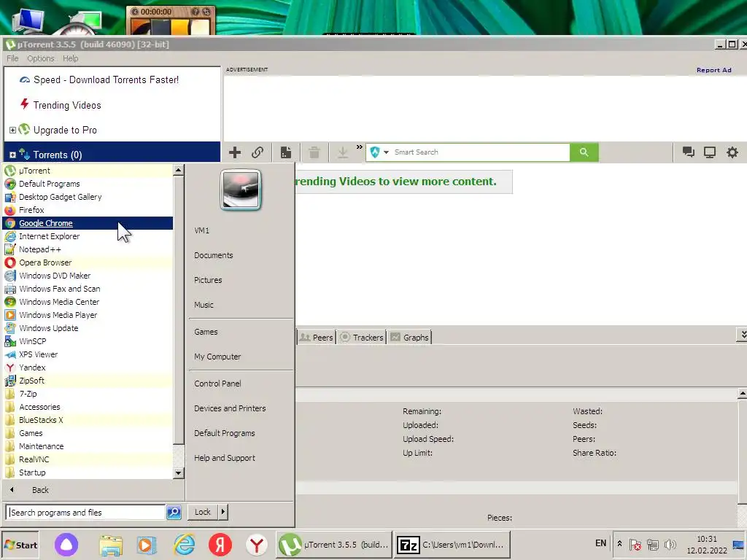The width and height of the screenshot is (747, 560).
Task: Open the File menu
Action: [x=12, y=58]
